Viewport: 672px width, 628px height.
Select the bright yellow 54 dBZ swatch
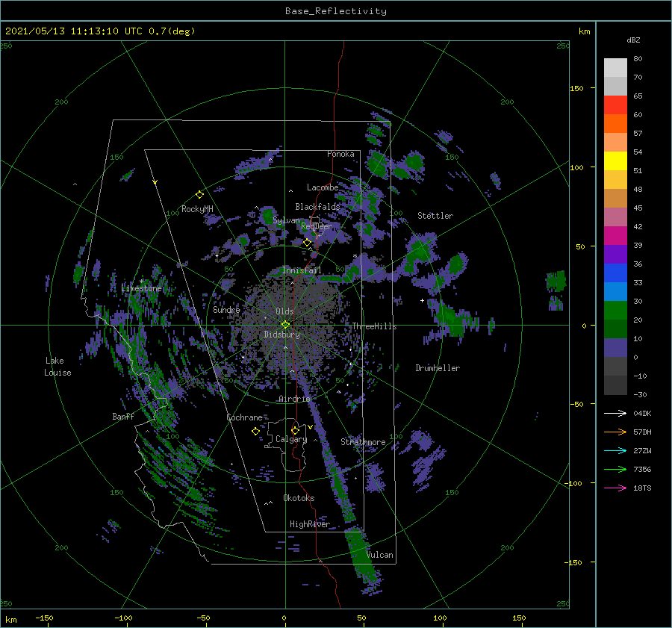(615, 161)
